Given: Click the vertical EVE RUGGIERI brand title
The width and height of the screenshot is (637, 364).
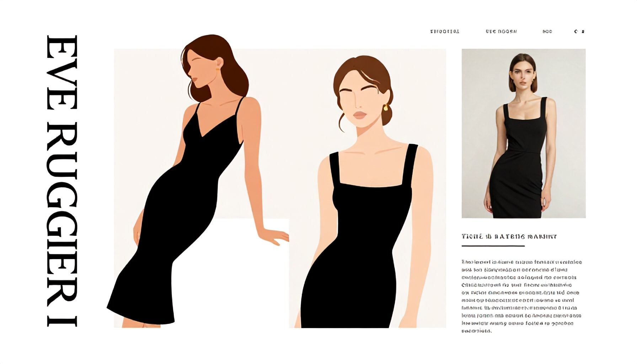Looking at the screenshot, I should click(x=62, y=181).
